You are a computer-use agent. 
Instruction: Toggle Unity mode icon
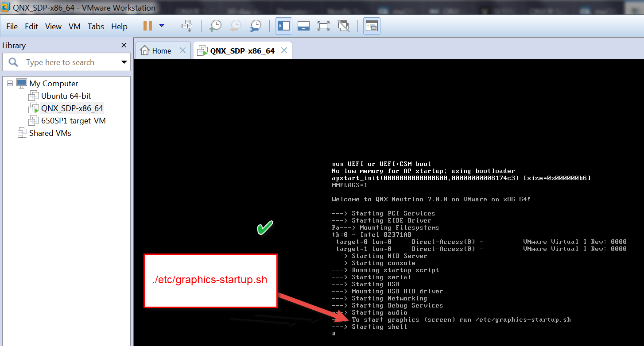point(343,26)
